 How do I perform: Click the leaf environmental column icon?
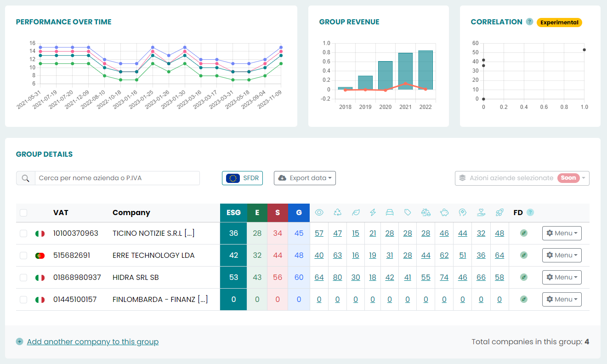tap(356, 212)
